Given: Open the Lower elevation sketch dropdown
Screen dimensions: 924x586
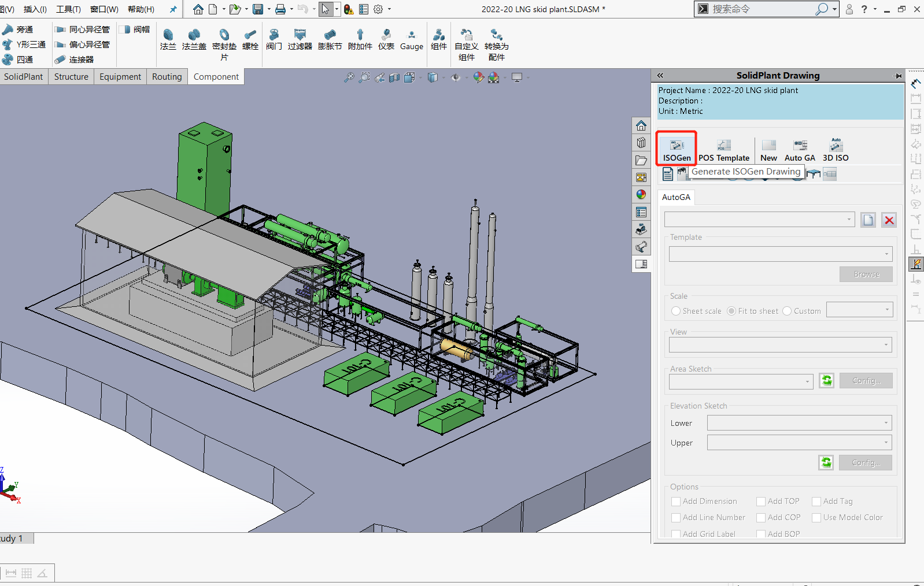Looking at the screenshot, I should pyautogui.click(x=799, y=422).
